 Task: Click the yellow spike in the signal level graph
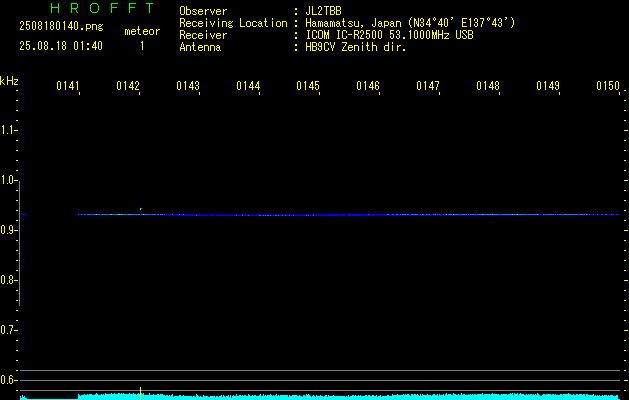point(140,393)
